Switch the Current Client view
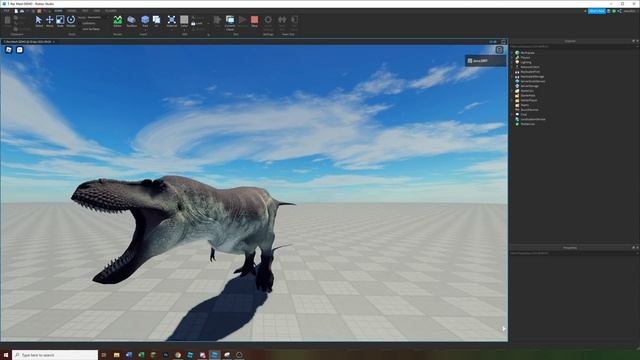 [230, 22]
